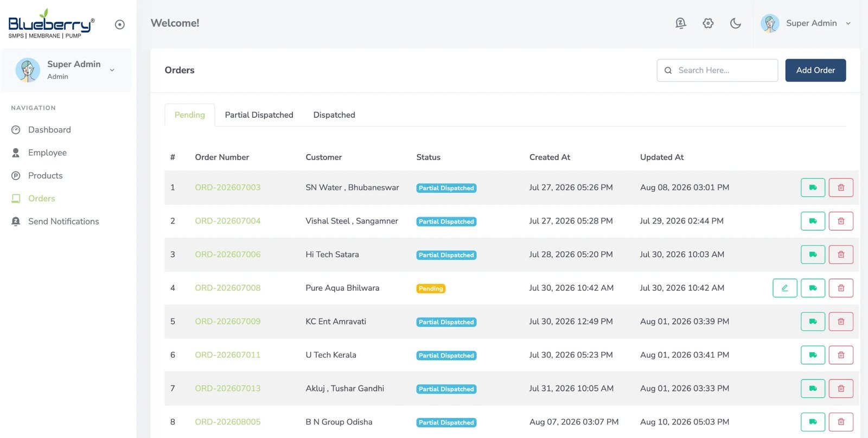This screenshot has height=438, width=868.
Task: Delete order ORD-202607008 with trash icon
Action: (x=841, y=288)
